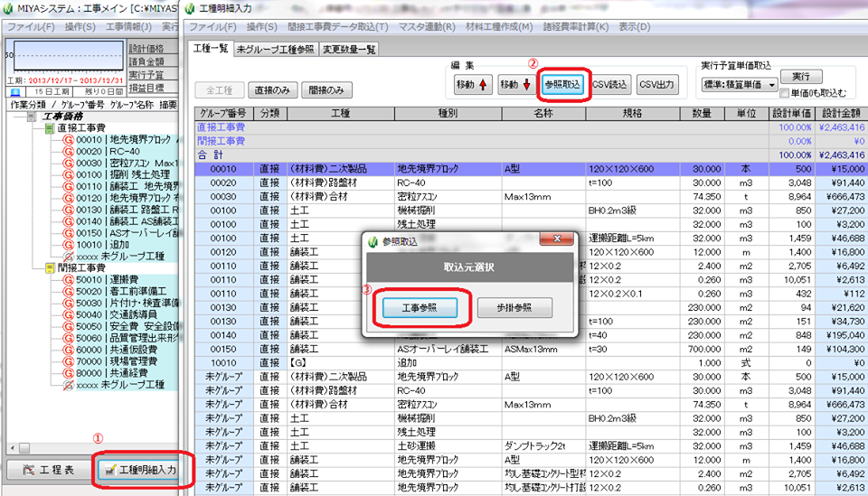Switch to the 未グループ工種参照 tab
The image size is (868, 496).
click(x=275, y=49)
